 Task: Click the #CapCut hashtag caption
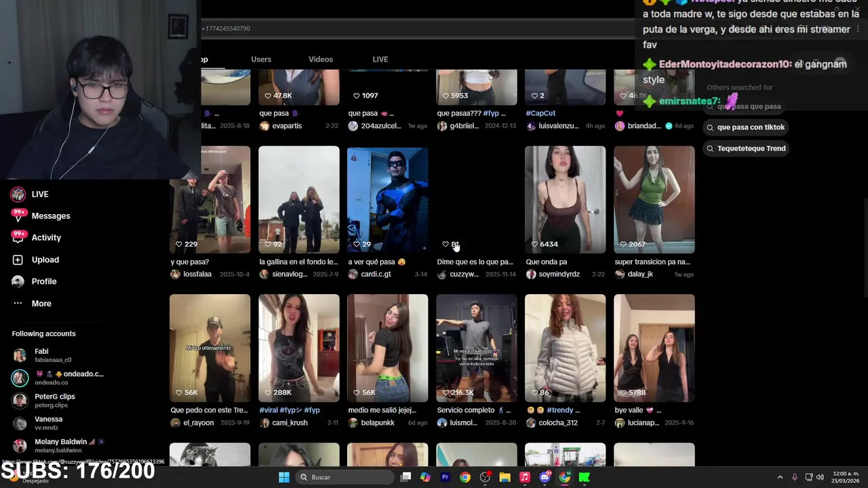540,113
